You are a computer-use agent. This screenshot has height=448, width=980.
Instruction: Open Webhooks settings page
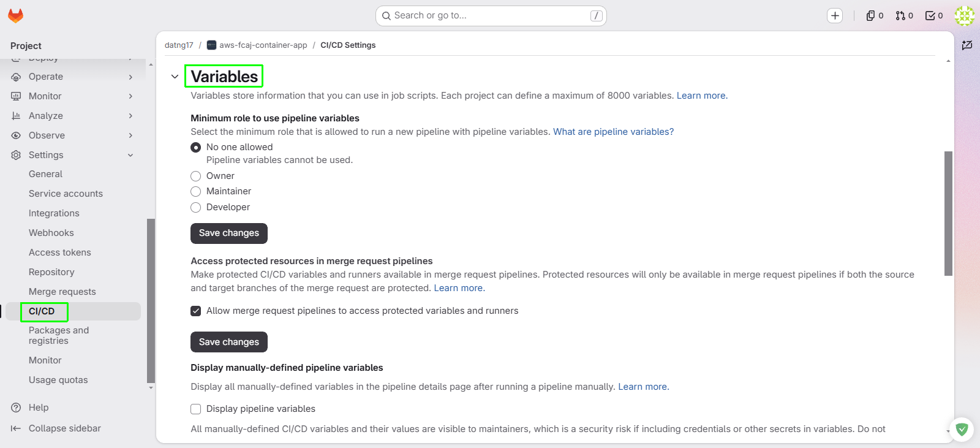coord(51,233)
